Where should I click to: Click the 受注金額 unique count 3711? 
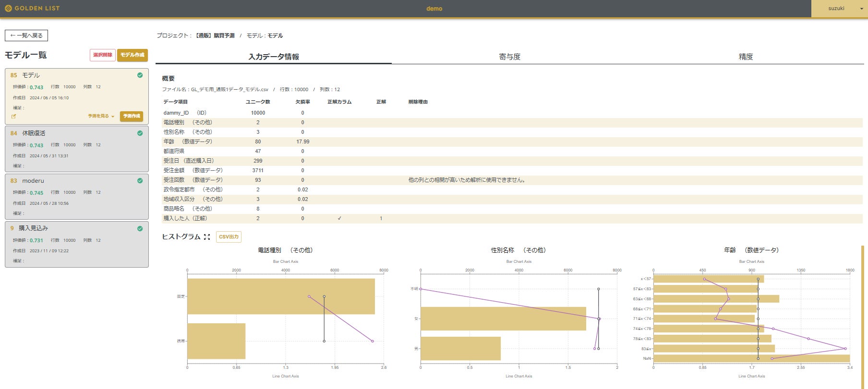click(x=258, y=170)
